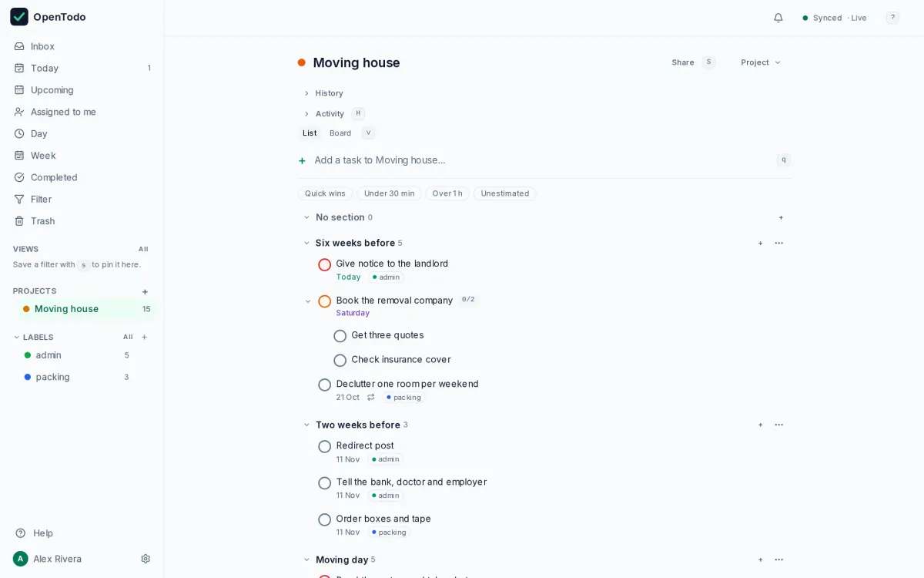
Task: Complete Tell the bank, doctor and employer
Action: coord(325,483)
